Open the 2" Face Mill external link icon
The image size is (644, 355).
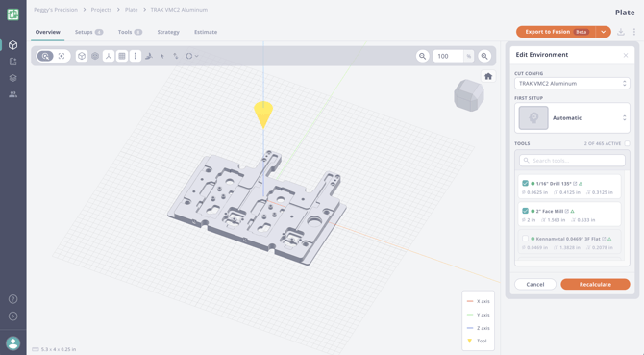pyautogui.click(x=567, y=211)
